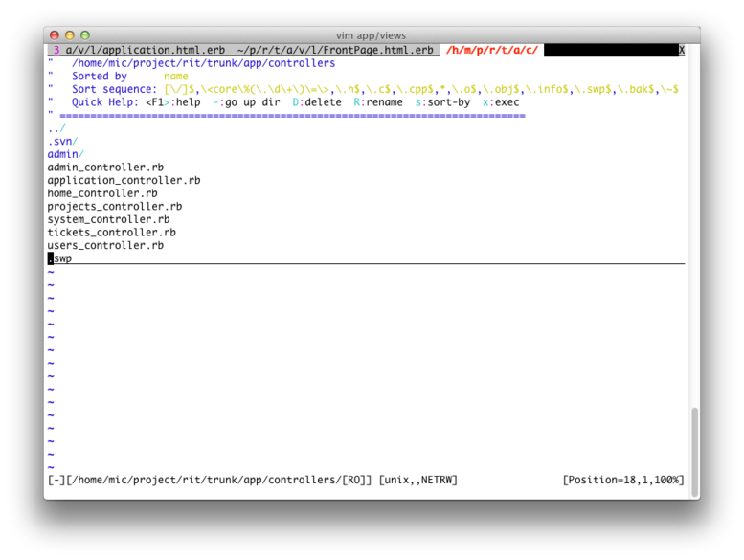Click the '-:go up dir' hint
The image size is (744, 560).
tap(247, 101)
